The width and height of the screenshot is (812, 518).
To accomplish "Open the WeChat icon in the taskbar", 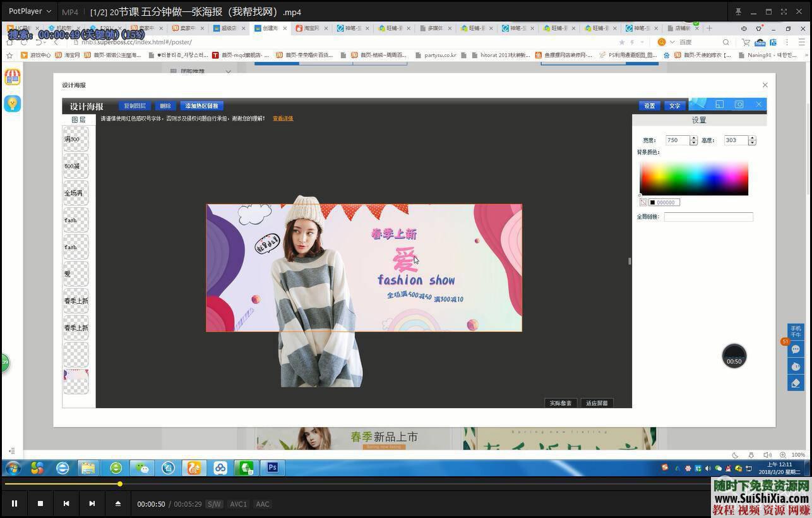I will point(142,468).
